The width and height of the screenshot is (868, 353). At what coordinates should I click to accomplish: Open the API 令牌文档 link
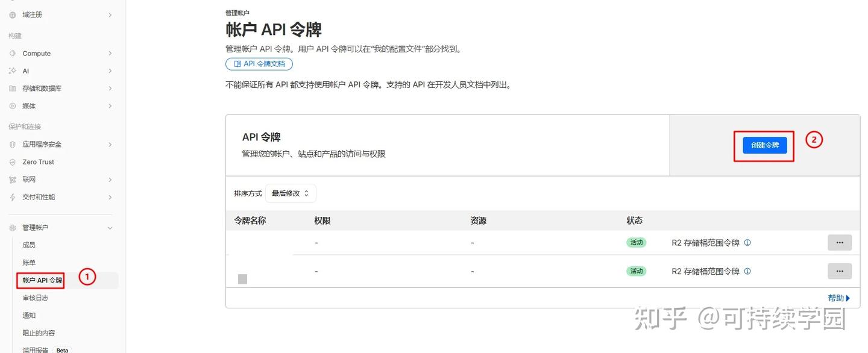click(259, 64)
